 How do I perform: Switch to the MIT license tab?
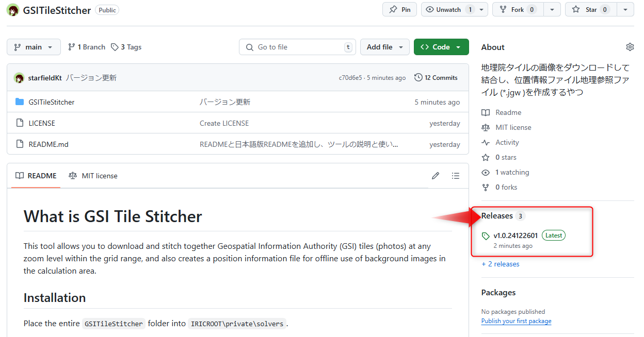tap(93, 176)
